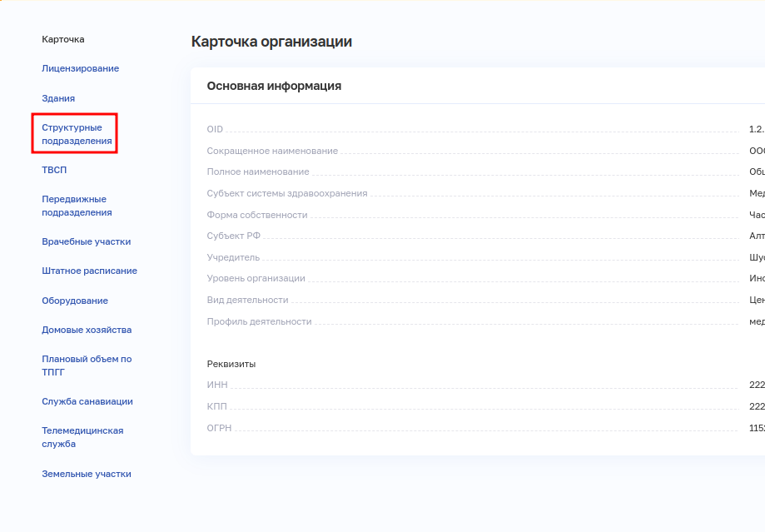This screenshot has width=765, height=532.
Task: Select Структурные подразделения in sidebar
Action: click(77, 134)
